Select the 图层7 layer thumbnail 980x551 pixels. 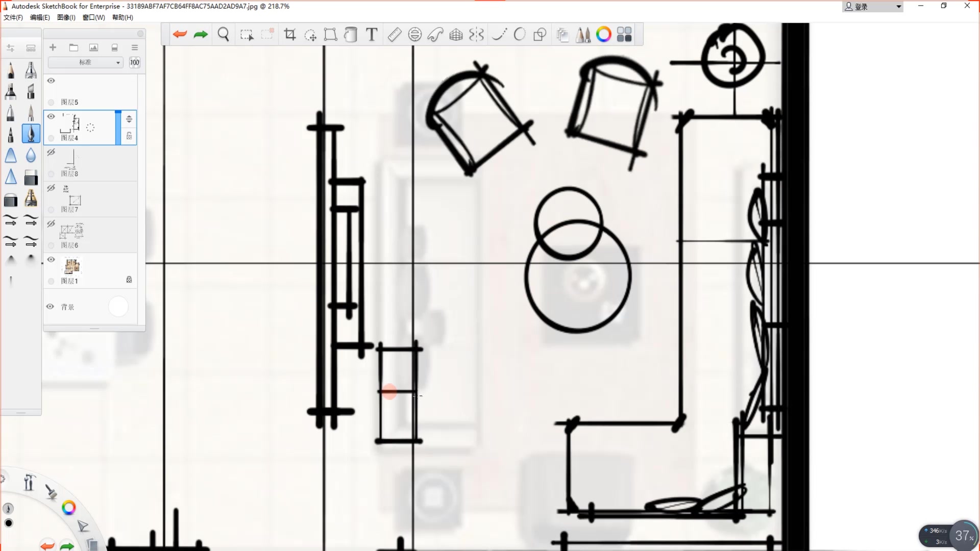pyautogui.click(x=75, y=199)
